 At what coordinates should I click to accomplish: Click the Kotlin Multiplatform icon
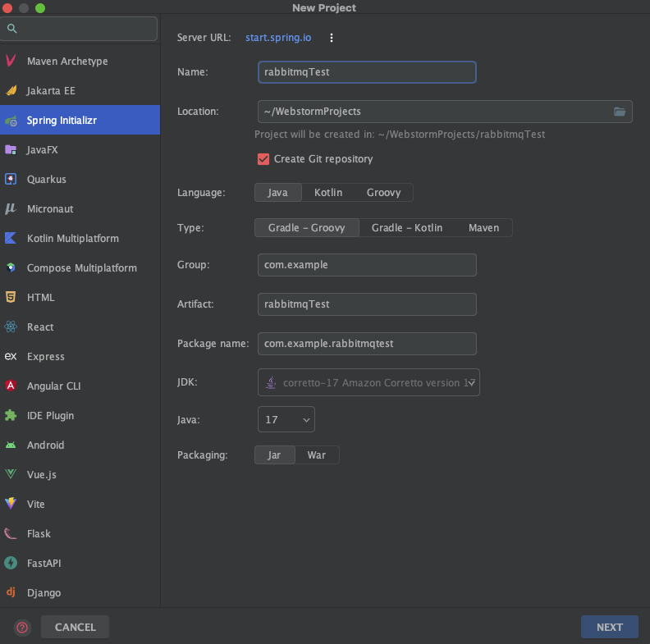click(x=11, y=238)
